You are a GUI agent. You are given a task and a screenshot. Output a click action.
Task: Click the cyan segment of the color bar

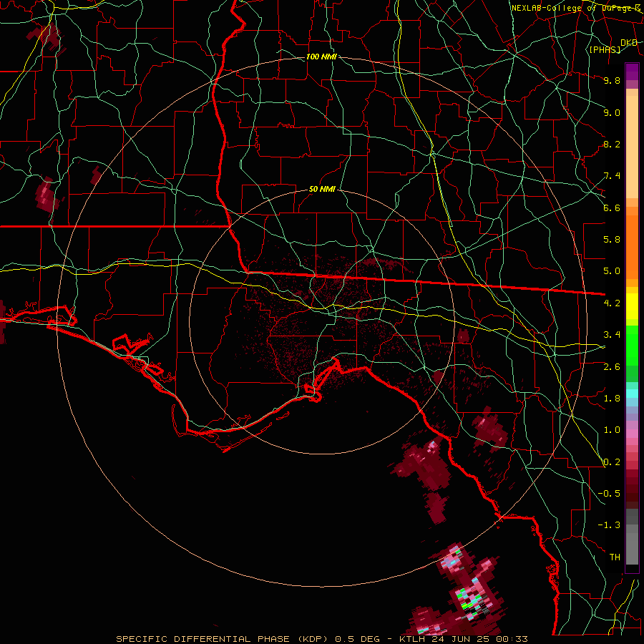tap(632, 394)
